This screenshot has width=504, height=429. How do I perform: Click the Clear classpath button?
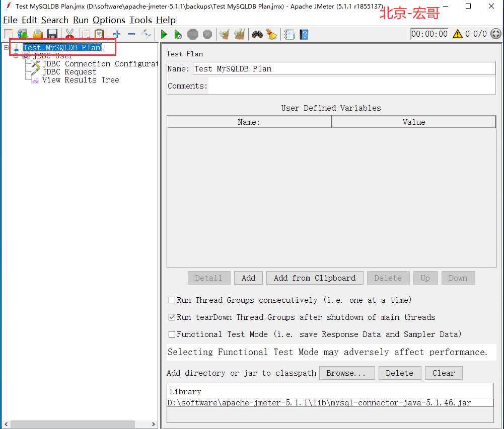click(x=444, y=373)
